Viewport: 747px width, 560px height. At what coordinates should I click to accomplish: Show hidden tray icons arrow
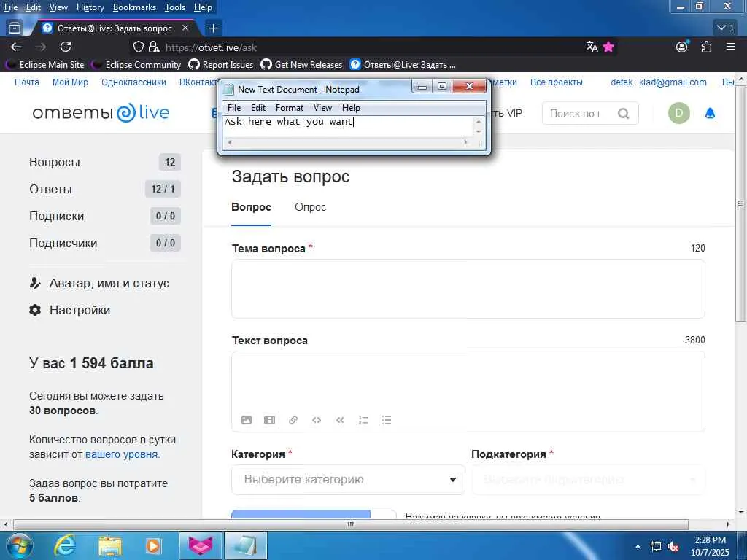[638, 546]
